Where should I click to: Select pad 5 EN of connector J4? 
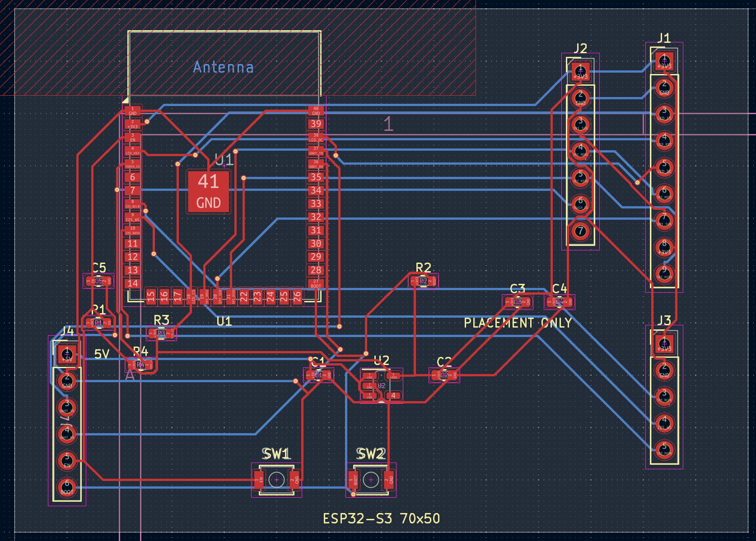click(x=67, y=460)
